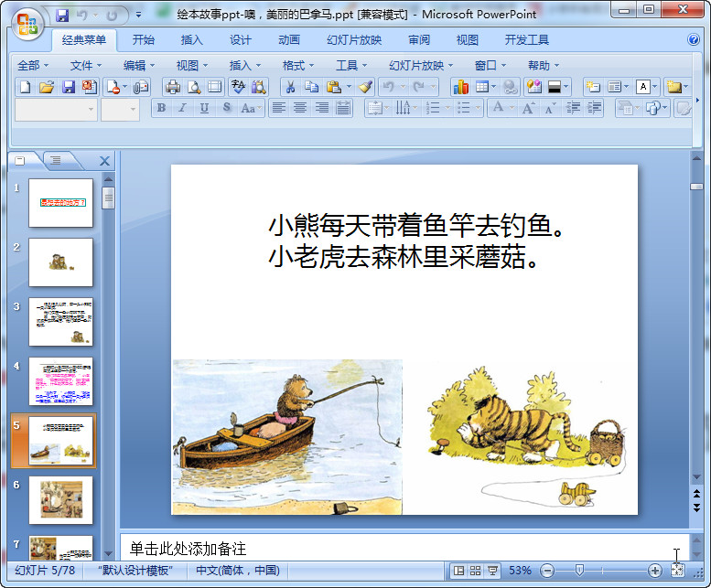Click the zoom slider handle

579,571
